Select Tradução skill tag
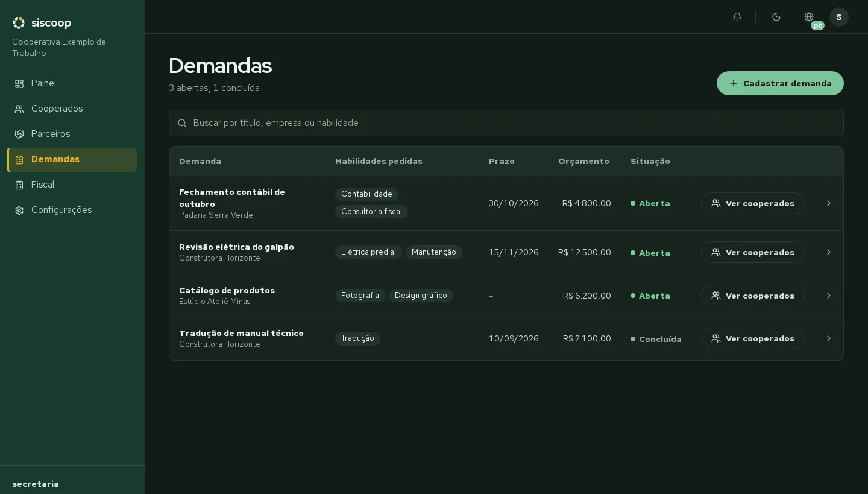868x494 pixels. coord(357,338)
